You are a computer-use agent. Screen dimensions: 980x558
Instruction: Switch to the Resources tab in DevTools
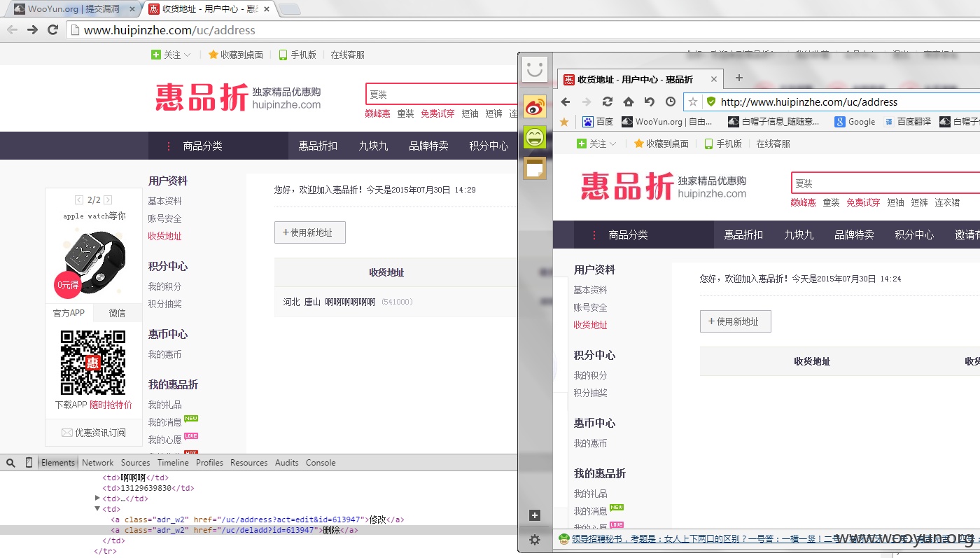point(249,463)
